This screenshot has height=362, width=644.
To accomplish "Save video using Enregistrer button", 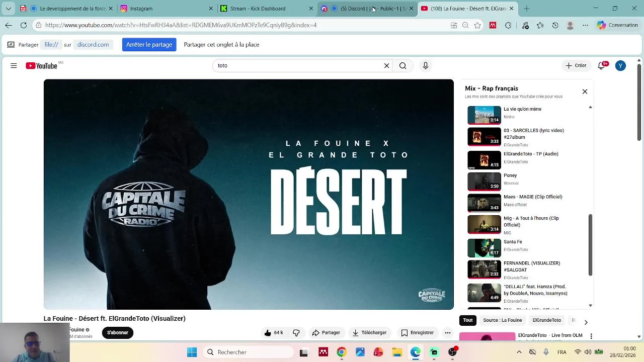I will click(417, 333).
